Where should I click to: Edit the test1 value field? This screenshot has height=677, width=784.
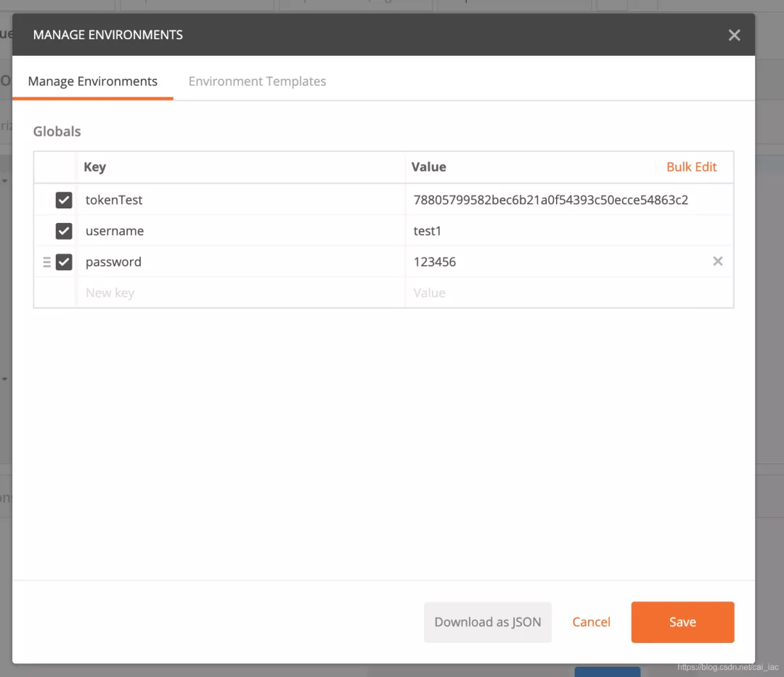[569, 231]
